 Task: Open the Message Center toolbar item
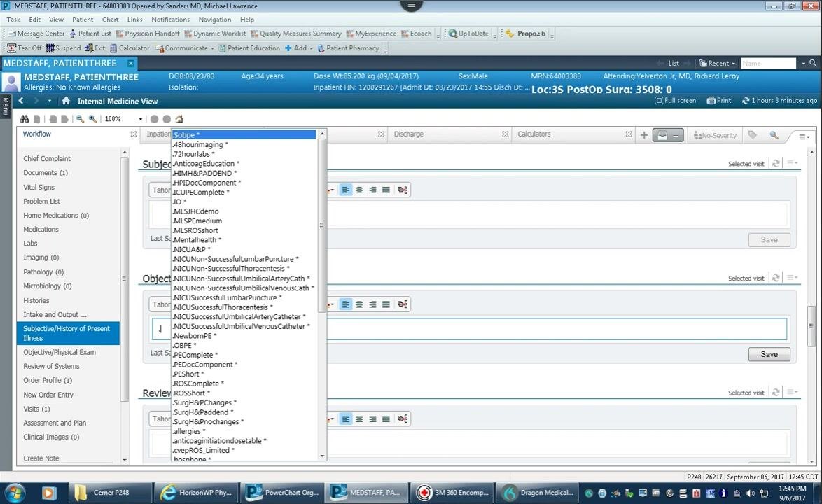36,34
